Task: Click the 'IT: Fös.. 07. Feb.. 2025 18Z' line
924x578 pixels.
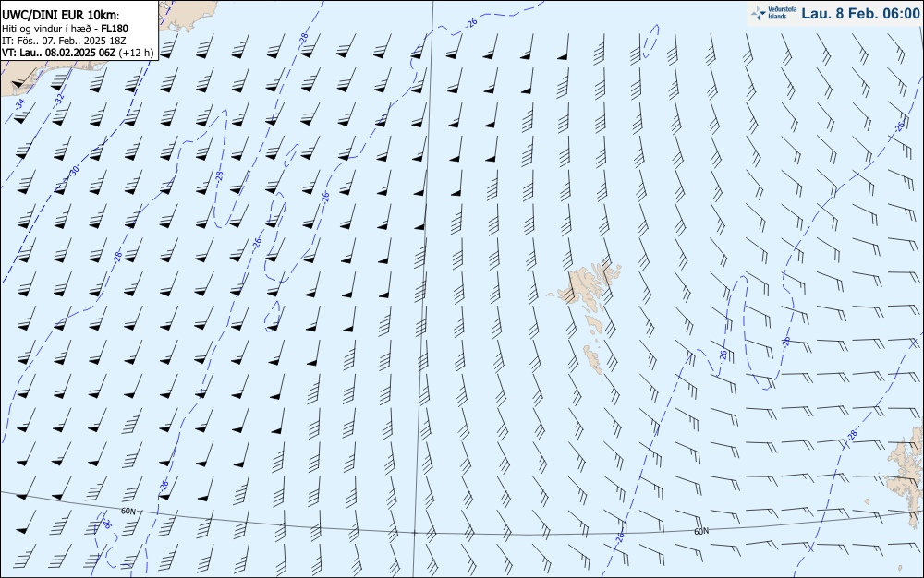Action: (64, 41)
